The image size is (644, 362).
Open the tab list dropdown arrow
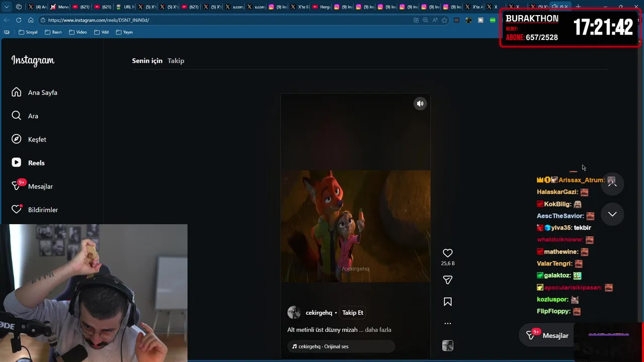click(6, 7)
